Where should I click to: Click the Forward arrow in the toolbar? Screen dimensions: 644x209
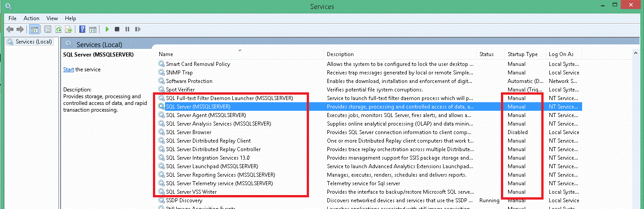tap(20, 29)
